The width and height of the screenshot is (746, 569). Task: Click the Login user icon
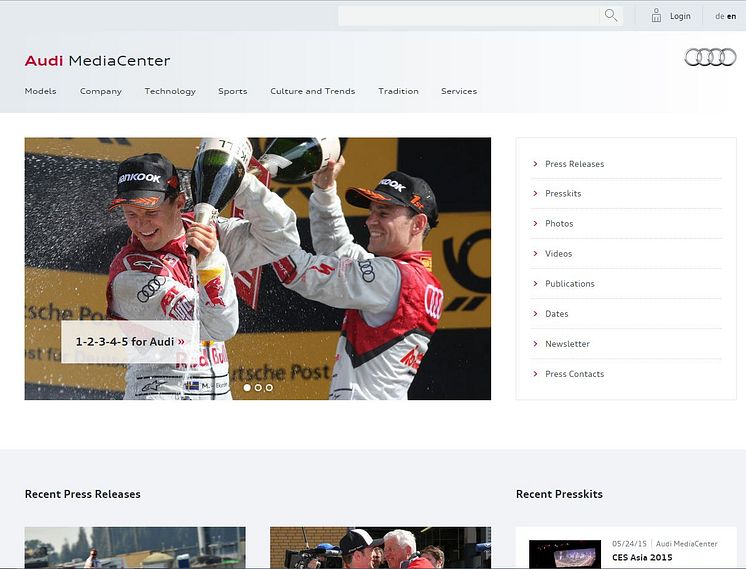(656, 16)
